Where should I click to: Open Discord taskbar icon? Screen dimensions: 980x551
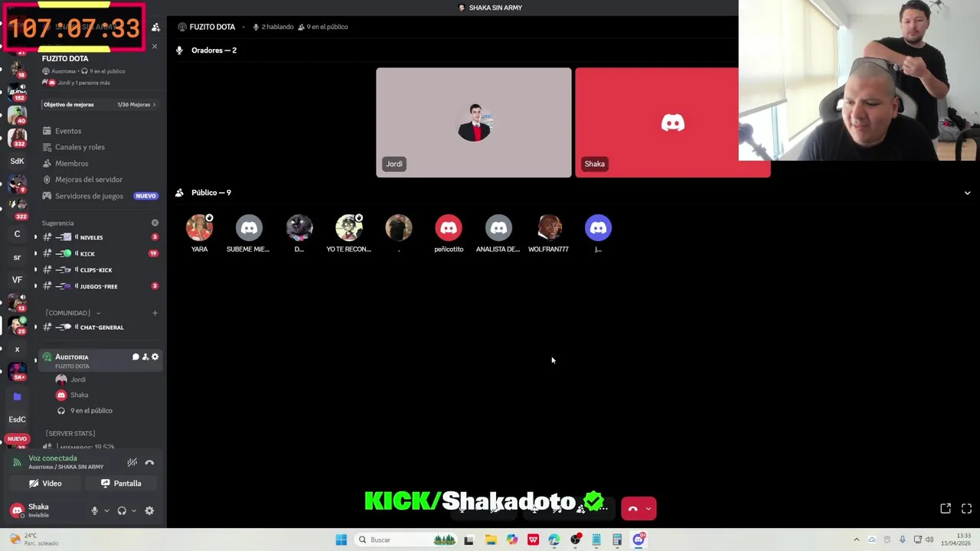639,540
